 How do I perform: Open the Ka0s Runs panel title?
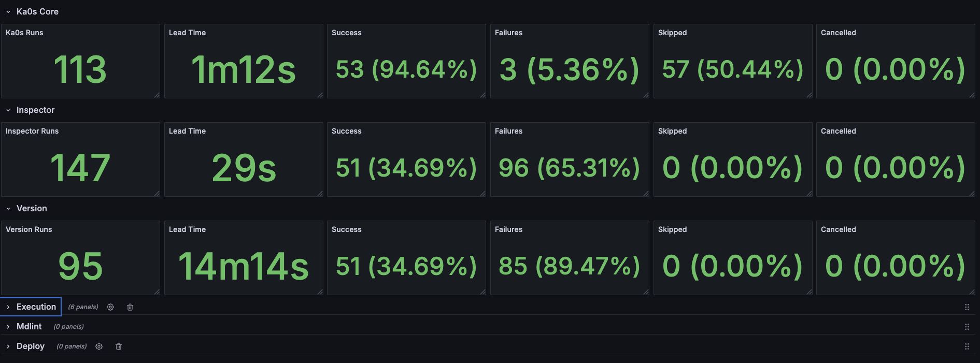pos(24,33)
